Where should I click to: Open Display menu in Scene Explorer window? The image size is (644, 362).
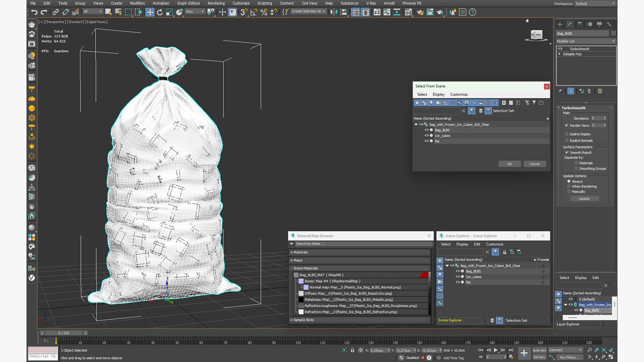pyautogui.click(x=462, y=244)
